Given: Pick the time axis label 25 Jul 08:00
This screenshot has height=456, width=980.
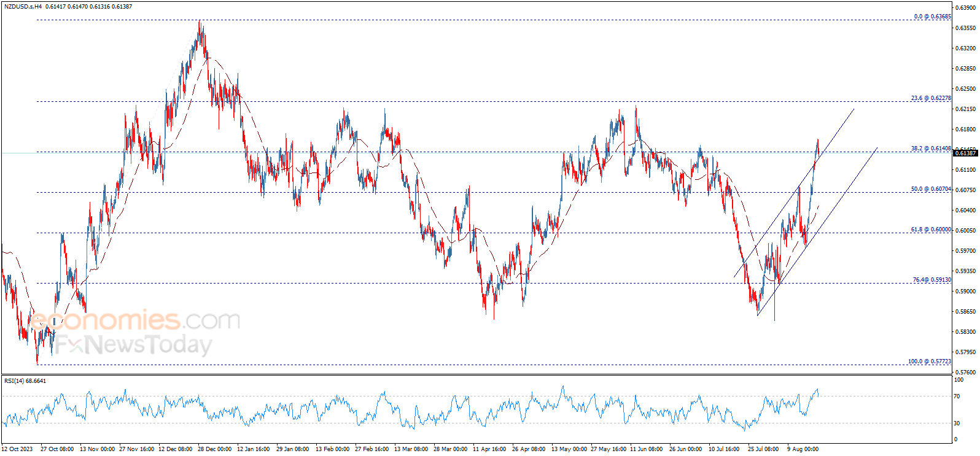Looking at the screenshot, I should click(x=764, y=449).
